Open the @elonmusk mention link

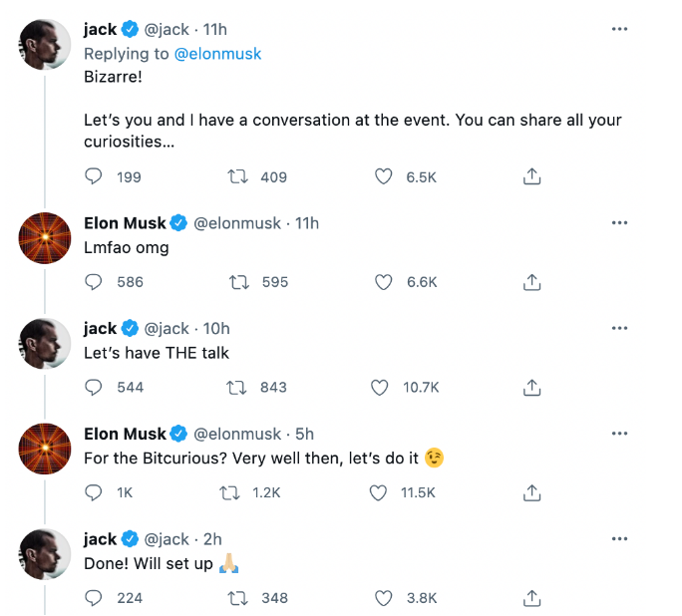pyautogui.click(x=217, y=53)
